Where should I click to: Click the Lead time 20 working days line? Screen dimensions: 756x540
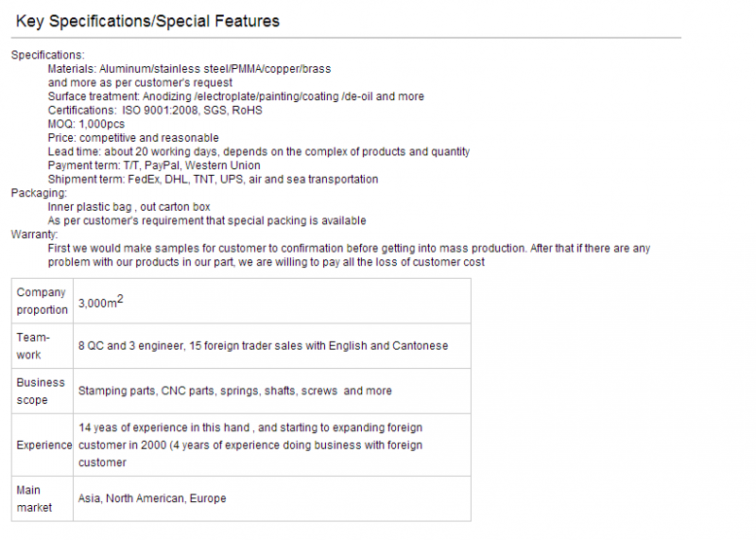pos(258,151)
